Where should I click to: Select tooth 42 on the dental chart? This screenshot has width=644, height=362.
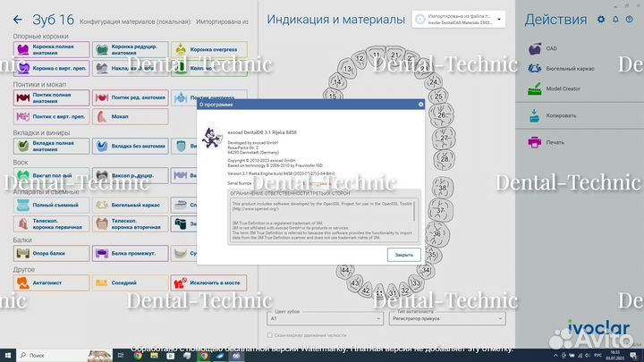366,290
